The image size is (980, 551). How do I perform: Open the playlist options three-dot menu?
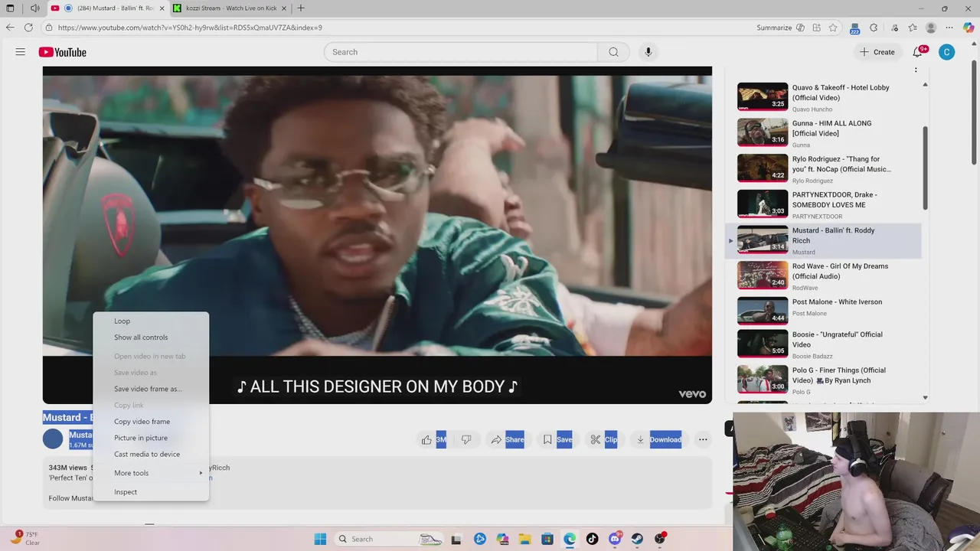click(x=916, y=70)
